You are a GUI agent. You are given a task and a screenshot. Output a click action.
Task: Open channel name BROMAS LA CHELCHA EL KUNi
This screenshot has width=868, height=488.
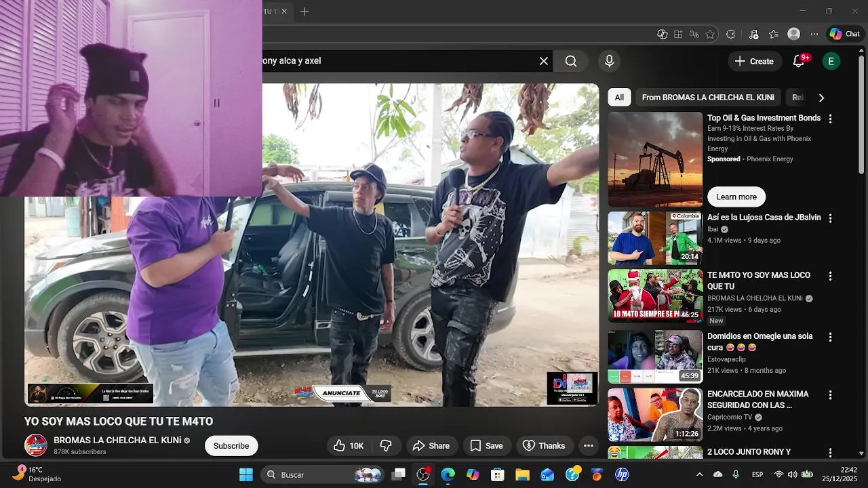pos(117,440)
